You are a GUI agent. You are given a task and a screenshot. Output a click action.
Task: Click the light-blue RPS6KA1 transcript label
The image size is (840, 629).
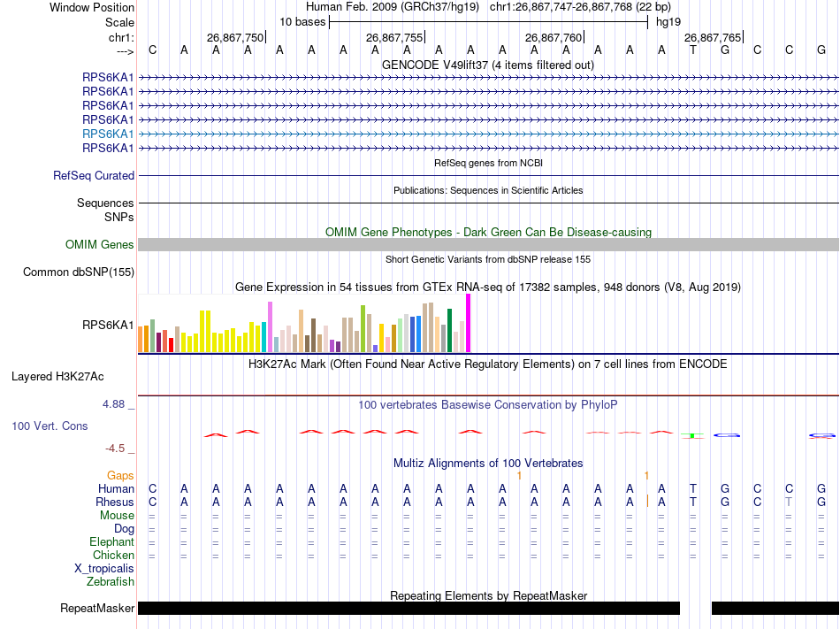pos(108,134)
